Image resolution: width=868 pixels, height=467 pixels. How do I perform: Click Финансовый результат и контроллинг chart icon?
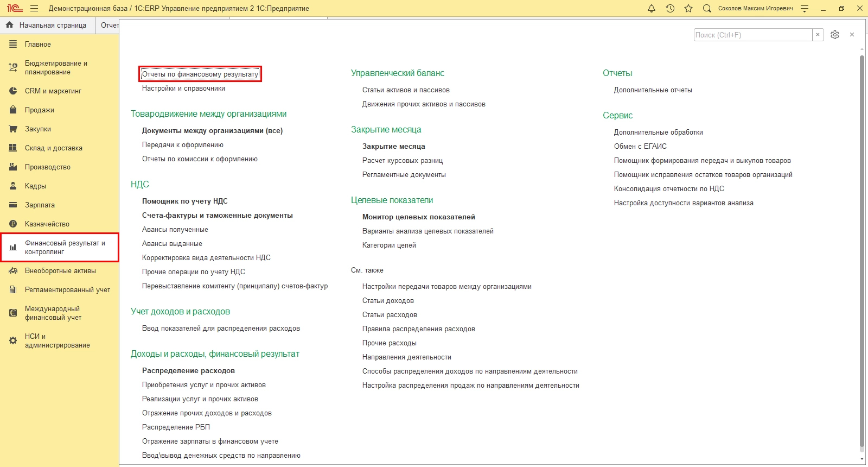[13, 248]
